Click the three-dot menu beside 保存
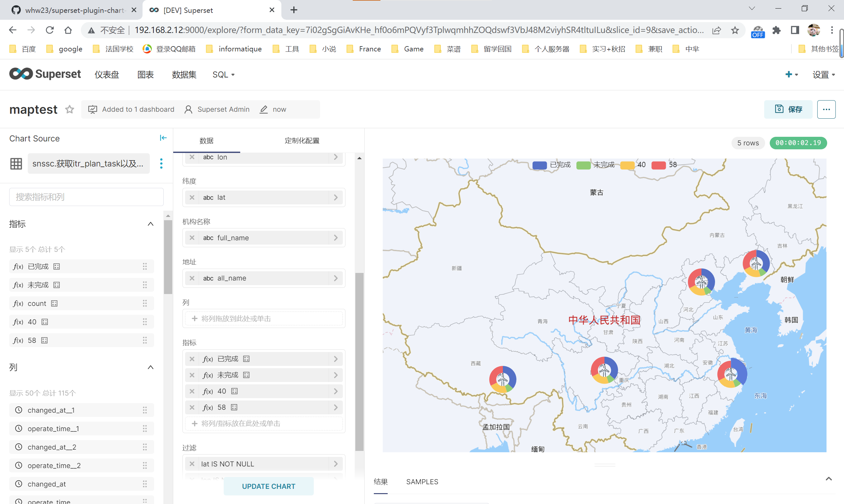The height and width of the screenshot is (504, 844). coord(826,109)
